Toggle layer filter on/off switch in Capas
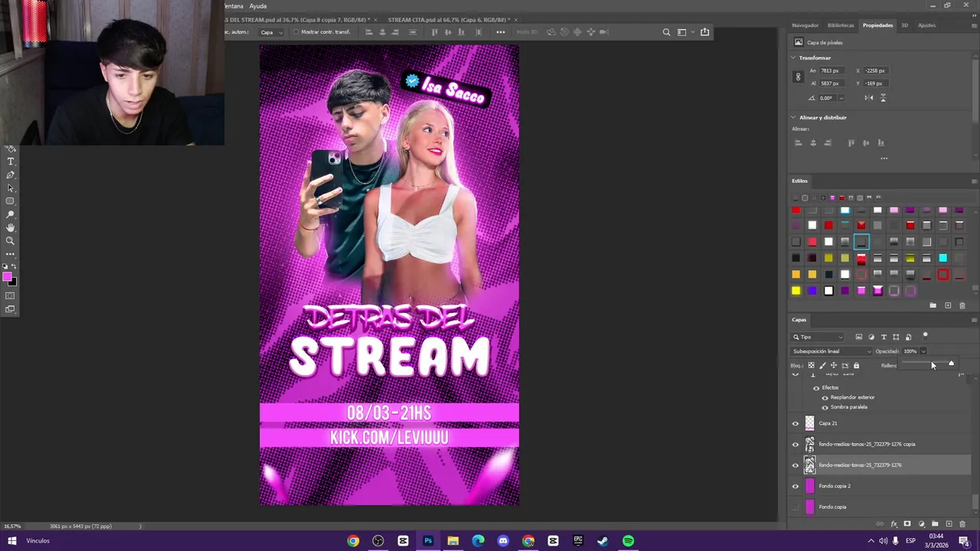The height and width of the screenshot is (551, 980). [x=925, y=335]
